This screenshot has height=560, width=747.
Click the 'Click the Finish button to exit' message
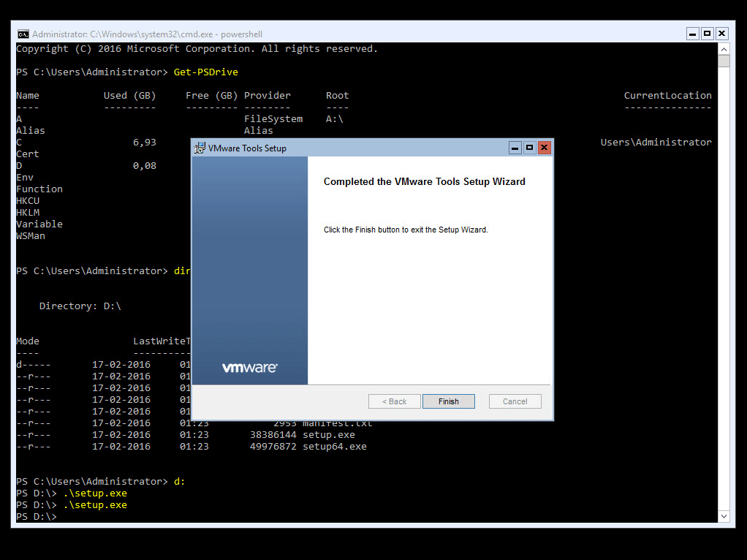406,230
